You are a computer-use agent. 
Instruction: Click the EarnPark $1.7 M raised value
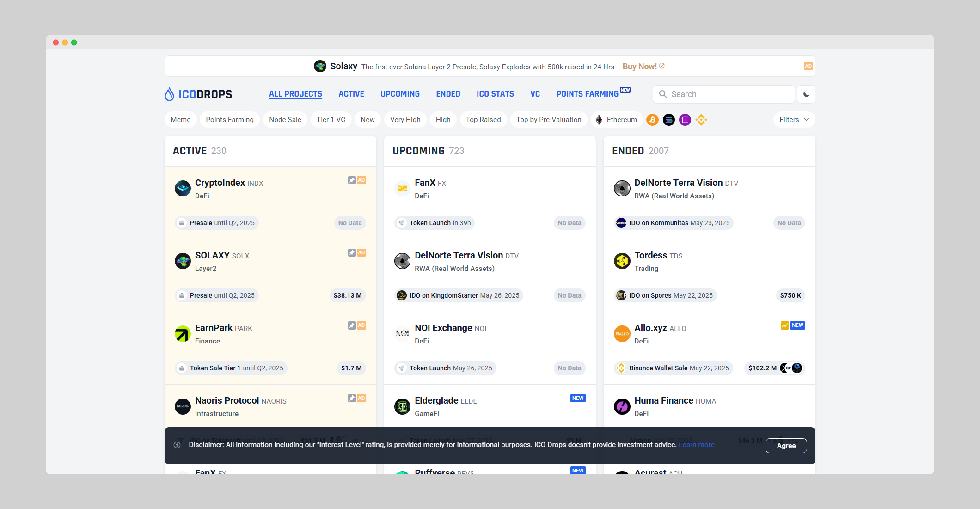tap(351, 368)
